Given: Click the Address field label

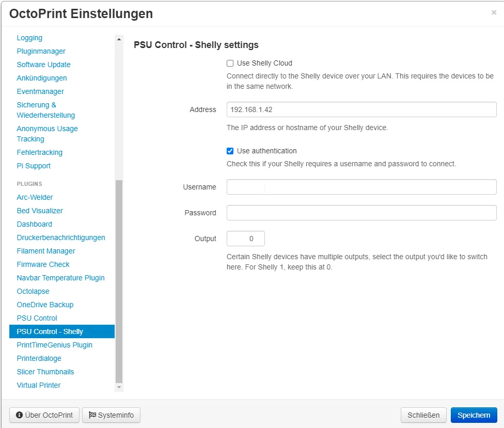Looking at the screenshot, I should click(203, 109).
